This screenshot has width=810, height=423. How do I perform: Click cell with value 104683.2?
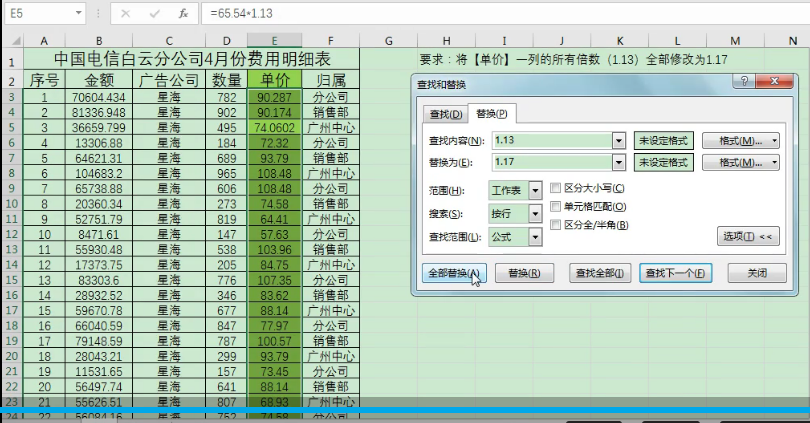[99, 174]
